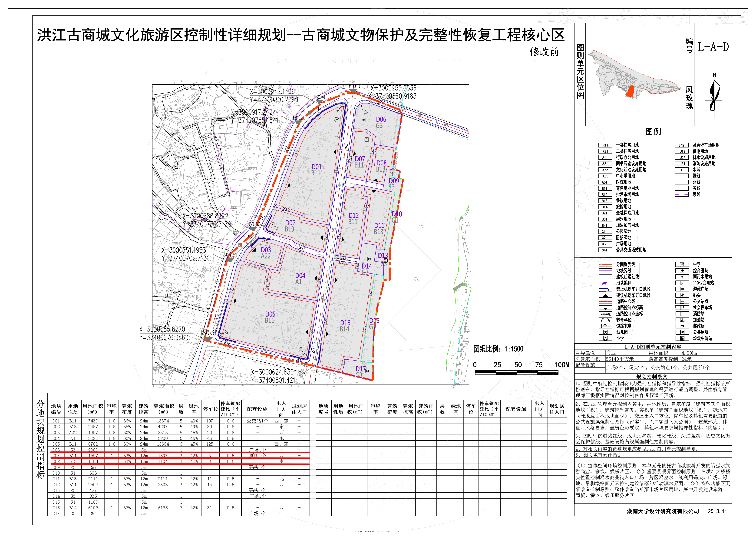Image resolution: width=756 pixels, height=541 pixels.
Task: Click the D05 parcel label on map
Action: coord(270,314)
